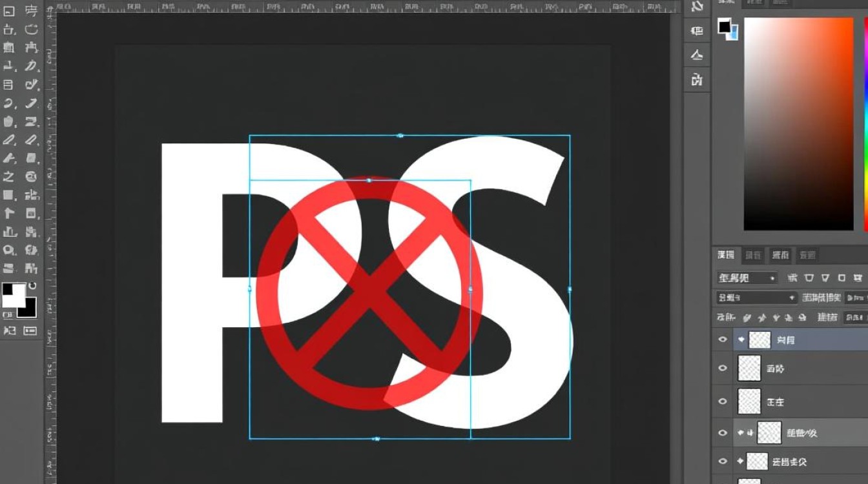
Task: Toggle visibility of the second layer
Action: click(x=723, y=368)
